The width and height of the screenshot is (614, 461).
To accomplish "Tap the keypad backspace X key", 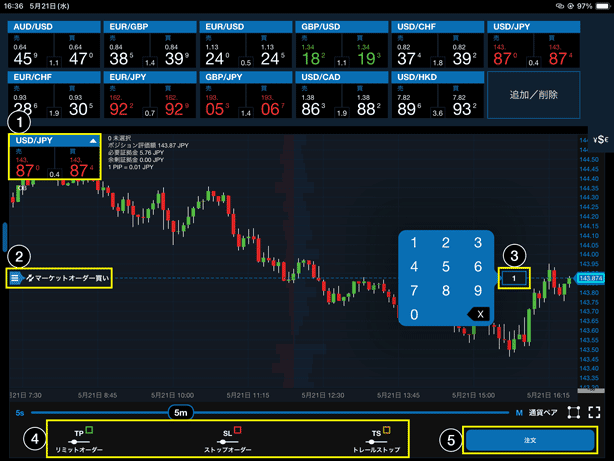I will tap(479, 314).
